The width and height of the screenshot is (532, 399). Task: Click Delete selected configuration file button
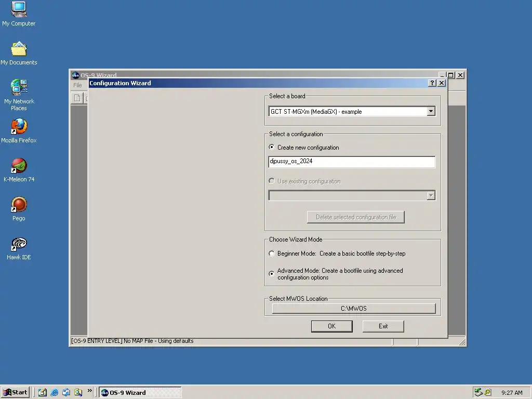point(355,217)
